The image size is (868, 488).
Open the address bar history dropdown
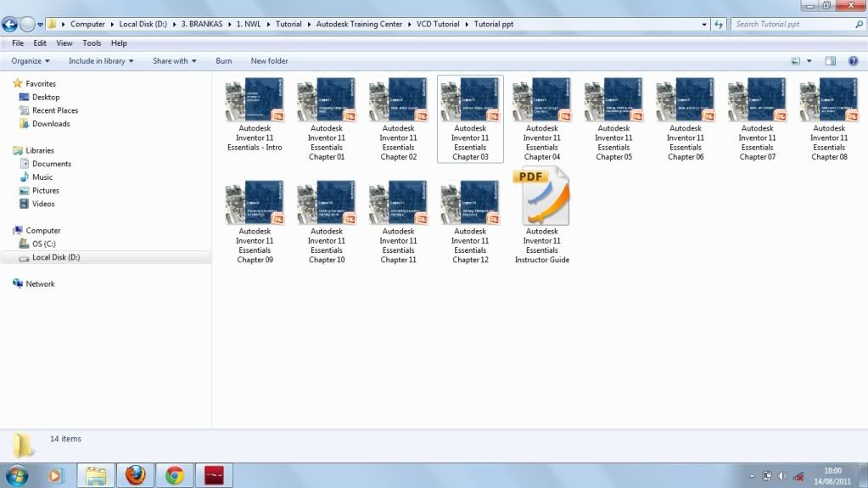click(x=704, y=25)
